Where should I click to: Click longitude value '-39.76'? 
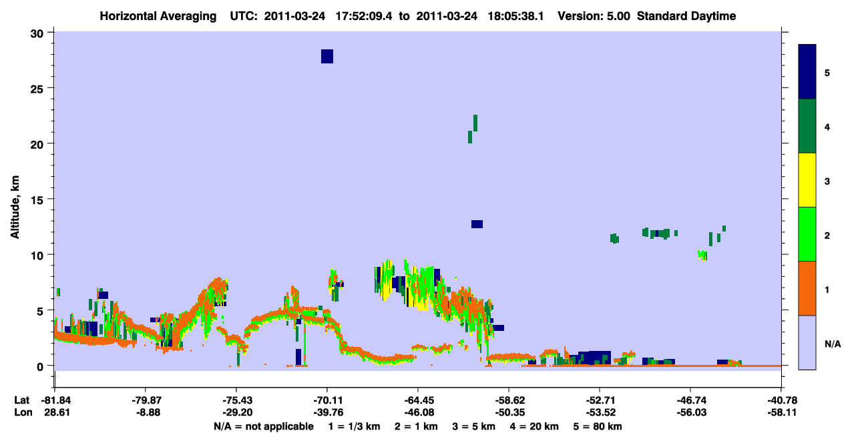[327, 413]
